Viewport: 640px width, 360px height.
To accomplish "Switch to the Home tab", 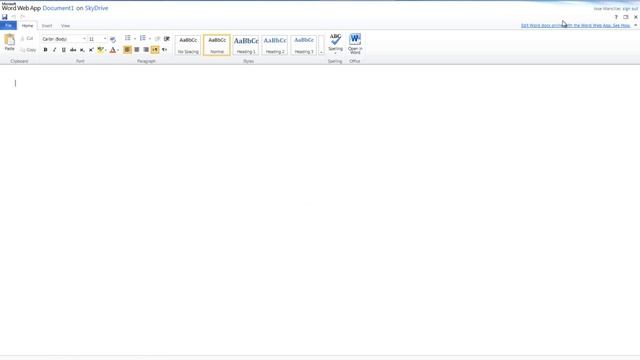I will click(27, 26).
